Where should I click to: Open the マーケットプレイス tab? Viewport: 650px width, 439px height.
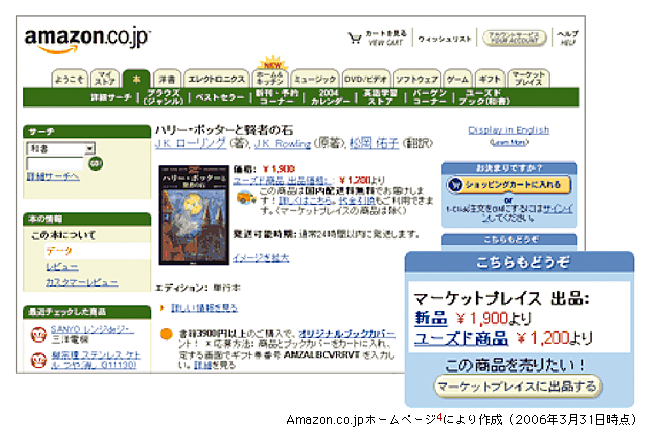pyautogui.click(x=529, y=78)
